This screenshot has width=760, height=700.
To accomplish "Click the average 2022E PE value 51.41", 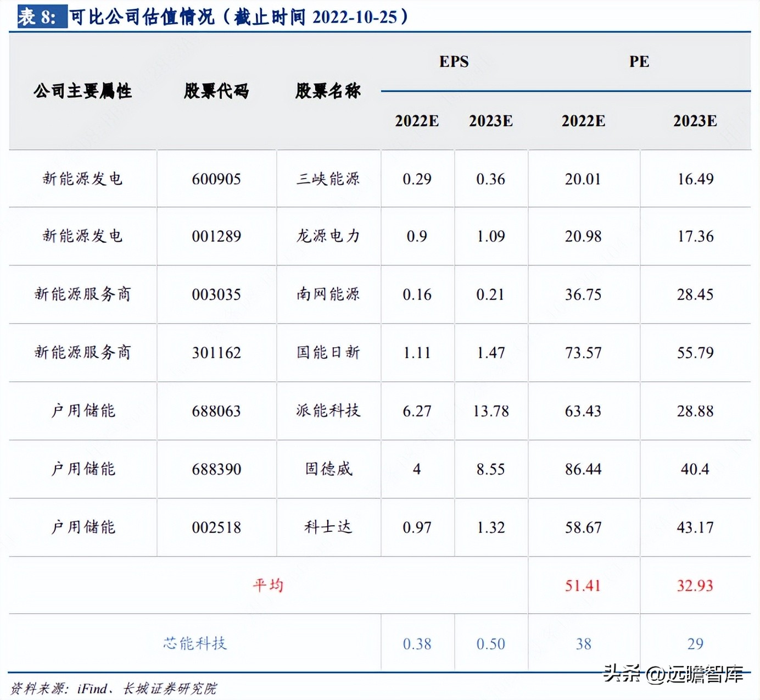I will [x=583, y=586].
